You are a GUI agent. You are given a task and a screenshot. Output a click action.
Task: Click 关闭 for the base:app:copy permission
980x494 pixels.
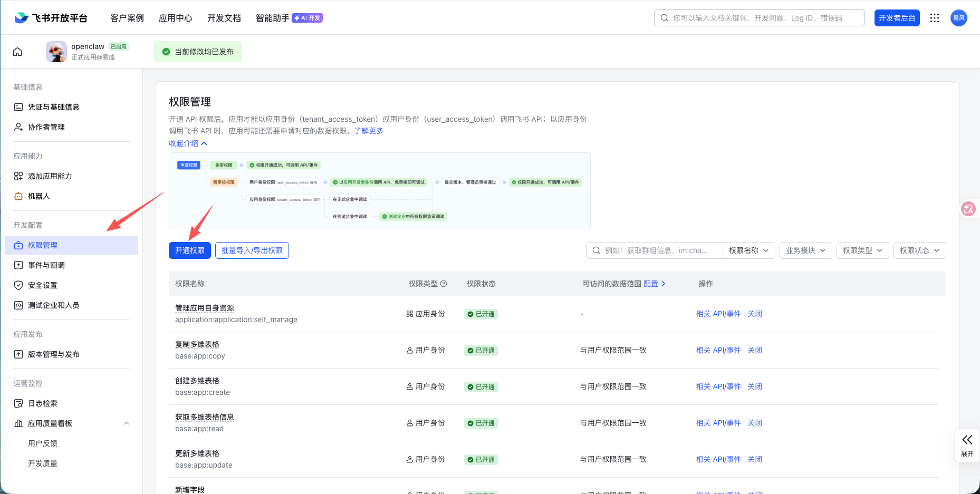pyautogui.click(x=754, y=350)
